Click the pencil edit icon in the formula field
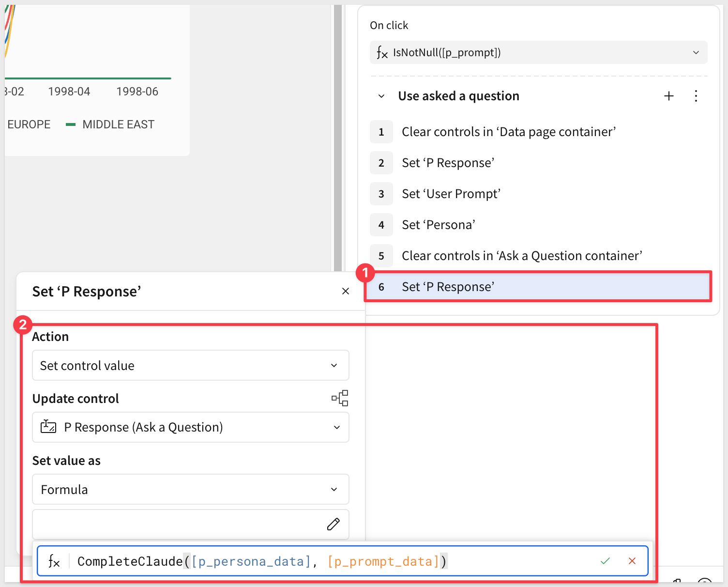 [x=333, y=524]
